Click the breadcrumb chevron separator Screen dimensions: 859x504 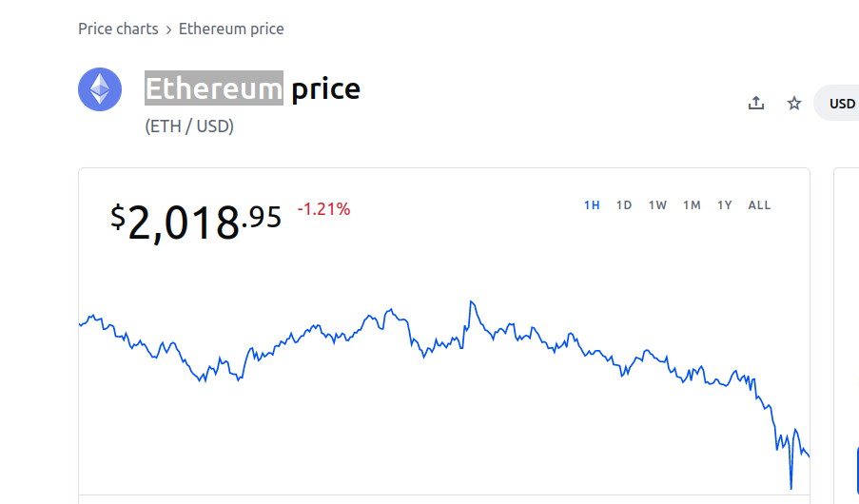pyautogui.click(x=168, y=29)
